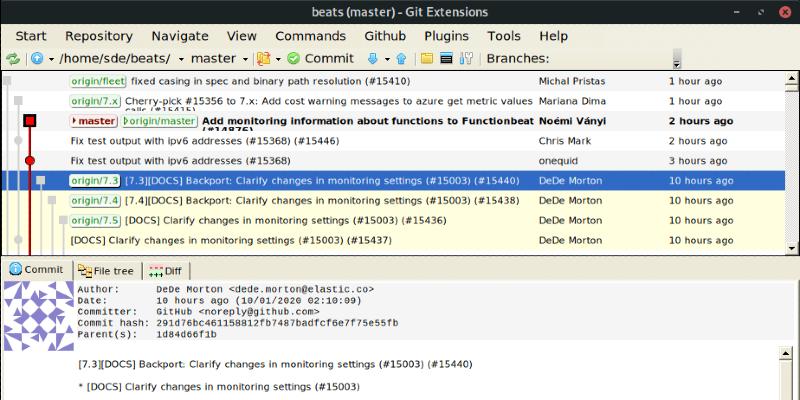This screenshot has width=800, height=400.
Task: Click the settings icon beside the terminal icon
Action: click(x=466, y=58)
